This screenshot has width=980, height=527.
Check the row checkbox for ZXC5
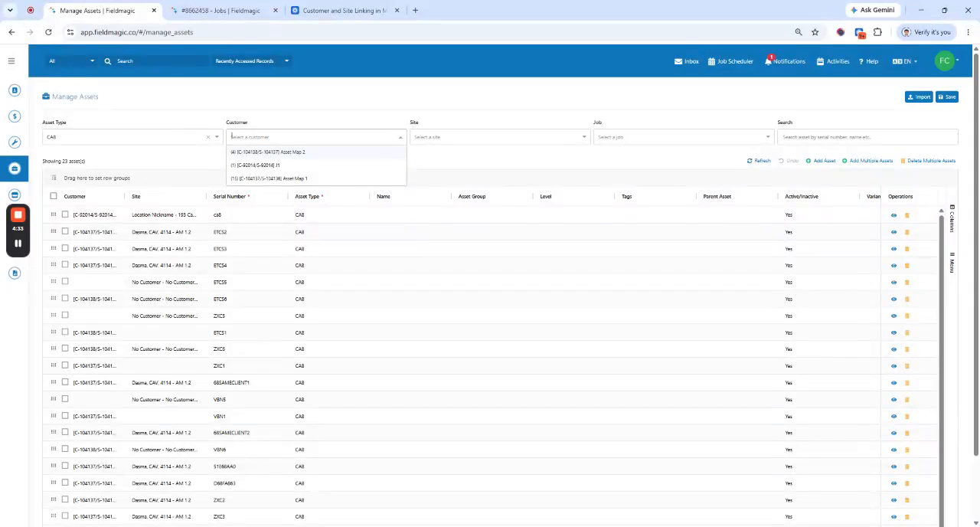(x=65, y=315)
